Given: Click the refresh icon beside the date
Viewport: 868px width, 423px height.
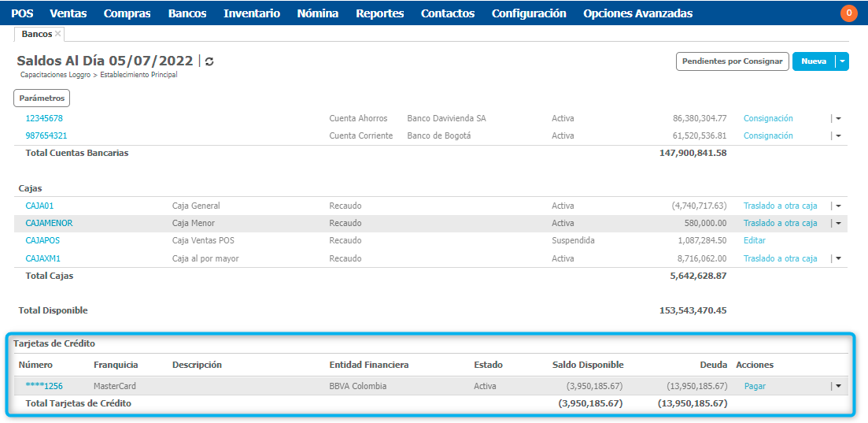Looking at the screenshot, I should [x=209, y=61].
